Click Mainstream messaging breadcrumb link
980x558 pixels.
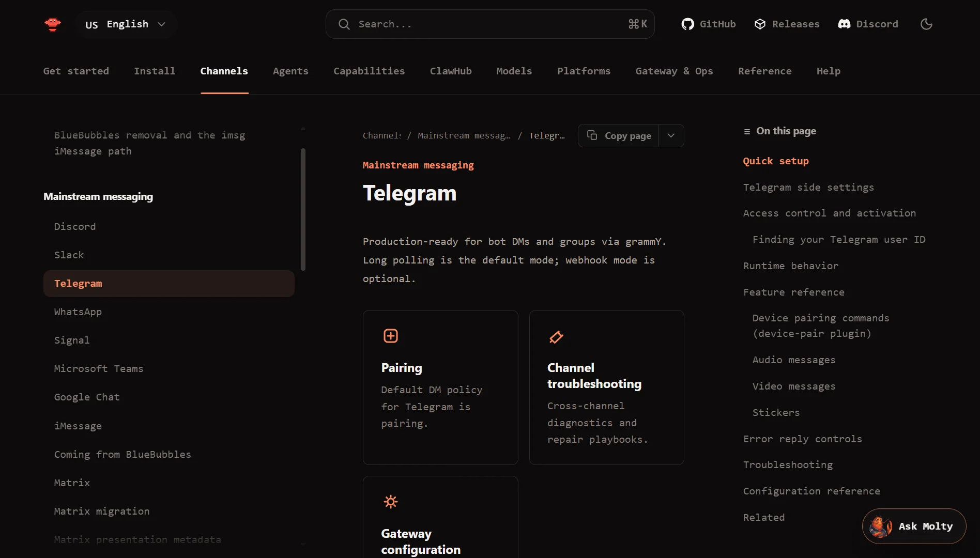pos(464,136)
